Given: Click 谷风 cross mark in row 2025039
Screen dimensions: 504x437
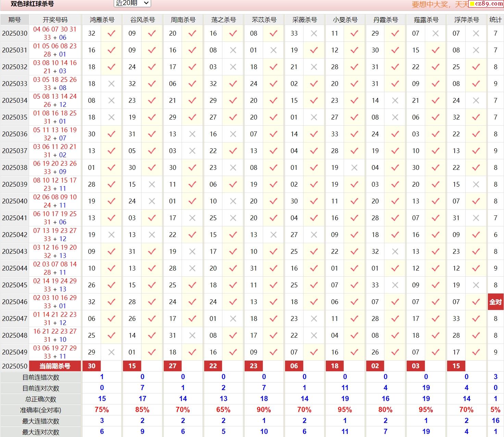Looking at the screenshot, I should pyautogui.click(x=152, y=184).
